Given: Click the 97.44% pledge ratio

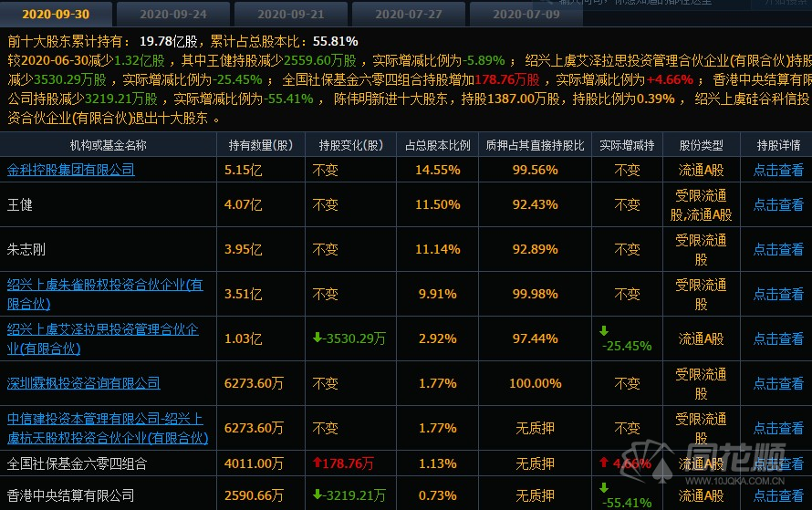Looking at the screenshot, I should pyautogui.click(x=535, y=338).
